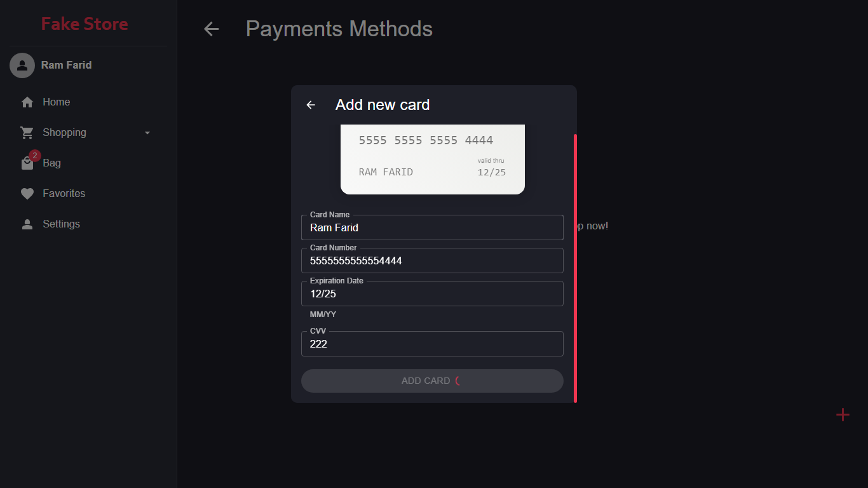Screen dimensions: 868x488
Task: Click the Home house icon
Action: 27,102
